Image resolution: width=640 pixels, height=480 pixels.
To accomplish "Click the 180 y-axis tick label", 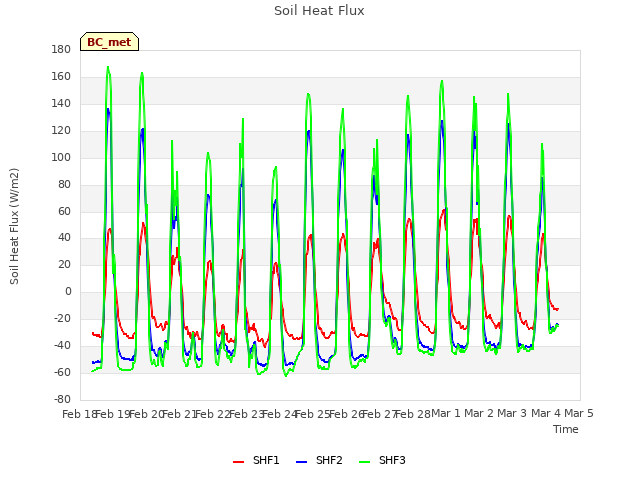I will [61, 50].
